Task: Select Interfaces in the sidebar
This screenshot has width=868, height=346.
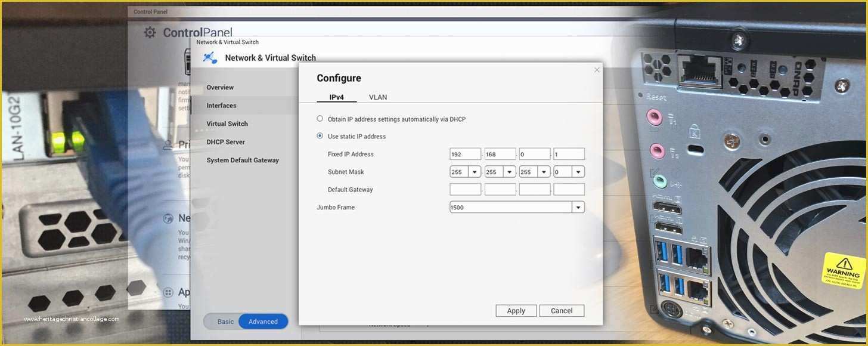Action: tap(222, 106)
